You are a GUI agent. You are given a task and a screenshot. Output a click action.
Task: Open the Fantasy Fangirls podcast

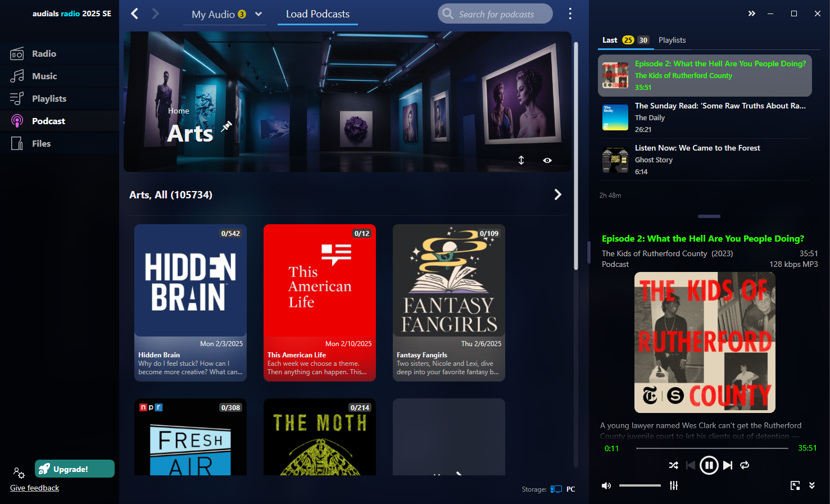449,303
